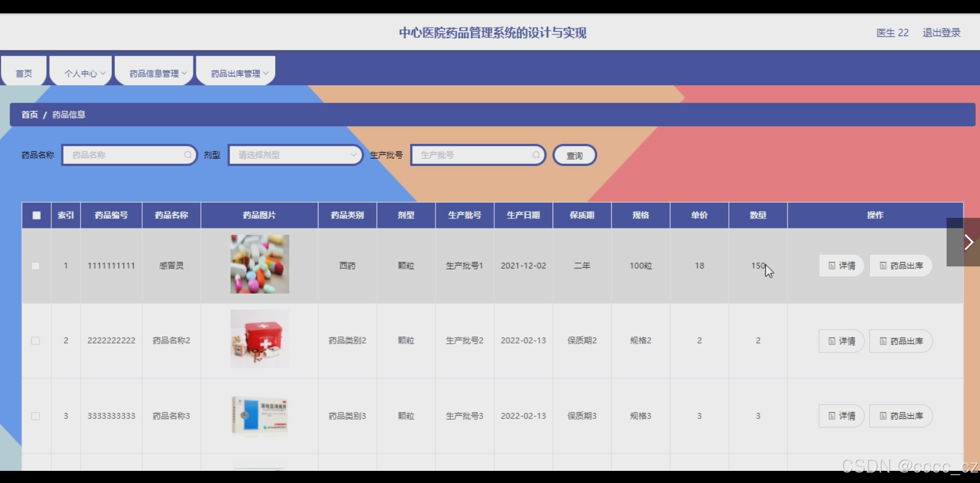
Task: Check the checkbox for row 1 感冒灵
Action: click(36, 266)
